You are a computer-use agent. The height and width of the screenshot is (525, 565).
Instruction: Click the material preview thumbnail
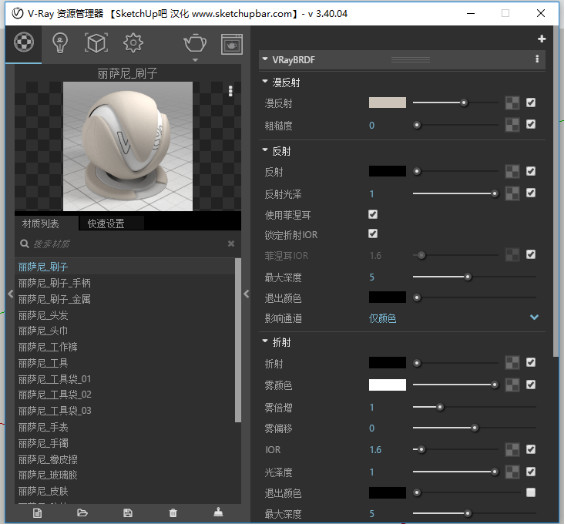click(128, 146)
